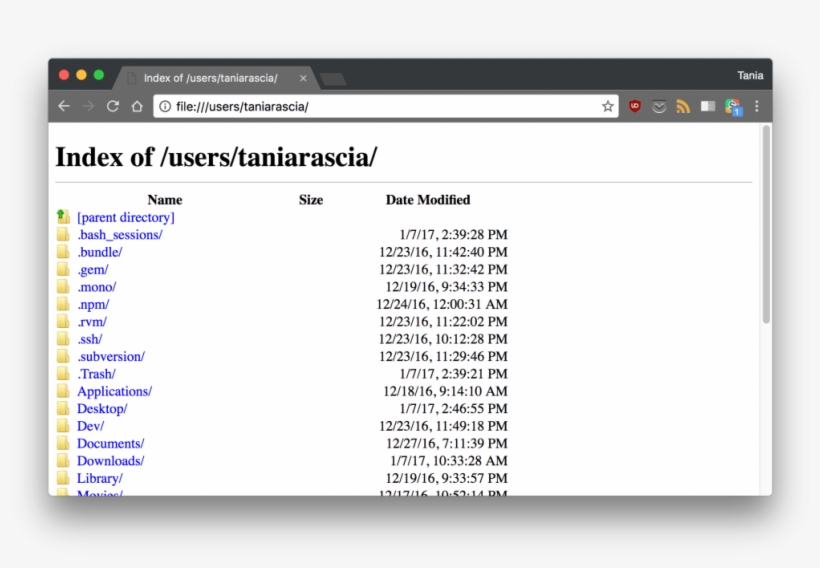This screenshot has height=568, width=820.
Task: Click the date 1/7/17, 2:39:28 PM
Action: 453,234
